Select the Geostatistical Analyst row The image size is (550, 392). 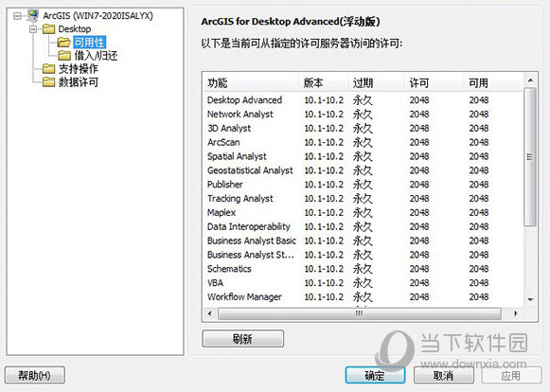point(364,170)
